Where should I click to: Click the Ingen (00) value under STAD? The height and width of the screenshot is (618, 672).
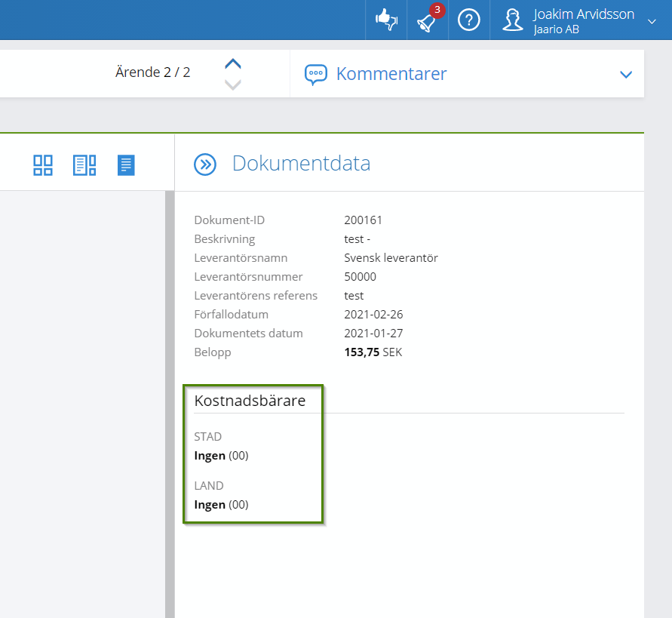click(221, 456)
